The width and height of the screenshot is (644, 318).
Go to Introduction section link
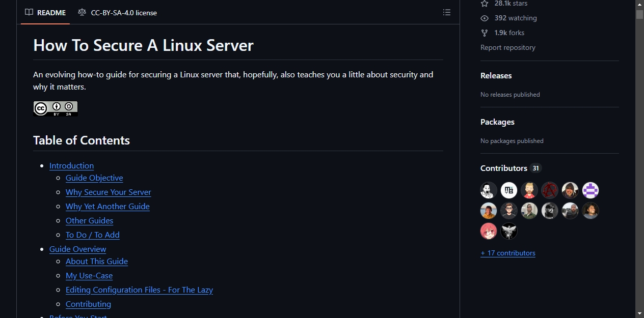pos(71,166)
